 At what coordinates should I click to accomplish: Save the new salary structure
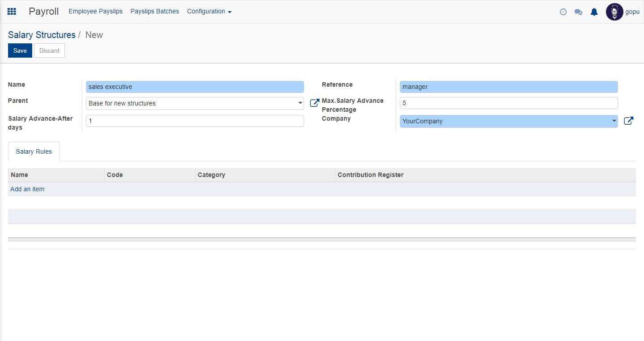coord(20,51)
